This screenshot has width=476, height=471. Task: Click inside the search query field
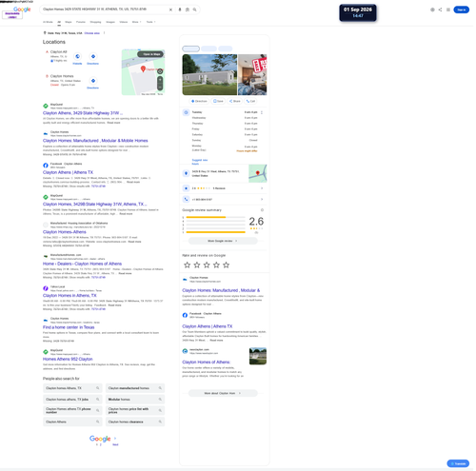click(x=105, y=10)
